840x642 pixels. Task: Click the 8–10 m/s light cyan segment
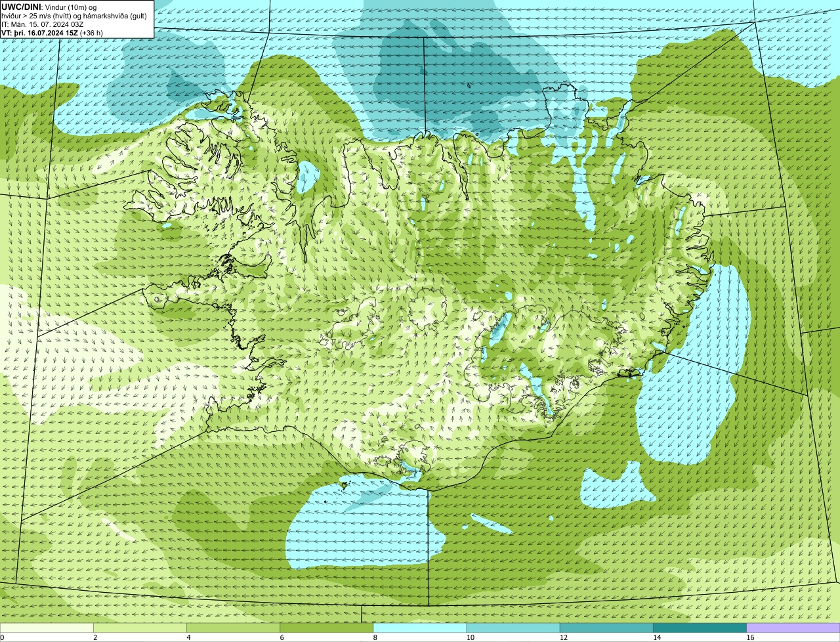coord(420,628)
